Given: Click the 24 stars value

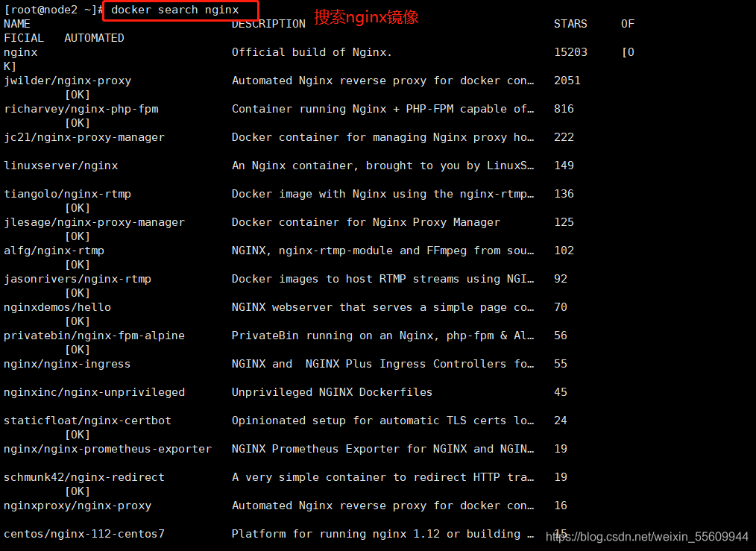Looking at the screenshot, I should tap(561, 421).
